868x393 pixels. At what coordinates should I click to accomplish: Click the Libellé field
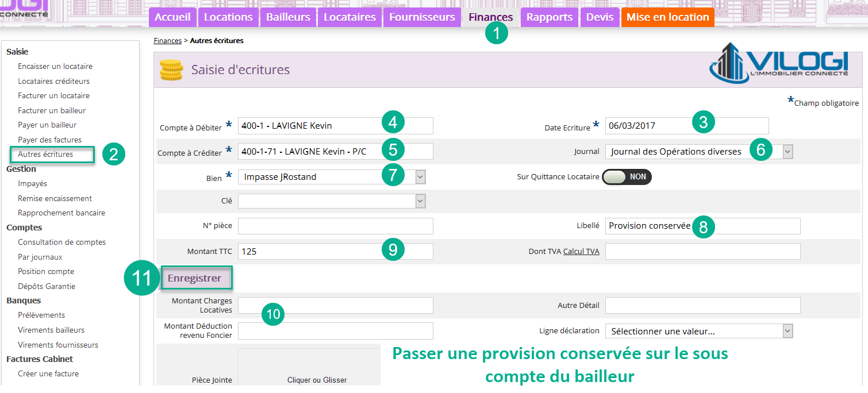pyautogui.click(x=703, y=226)
